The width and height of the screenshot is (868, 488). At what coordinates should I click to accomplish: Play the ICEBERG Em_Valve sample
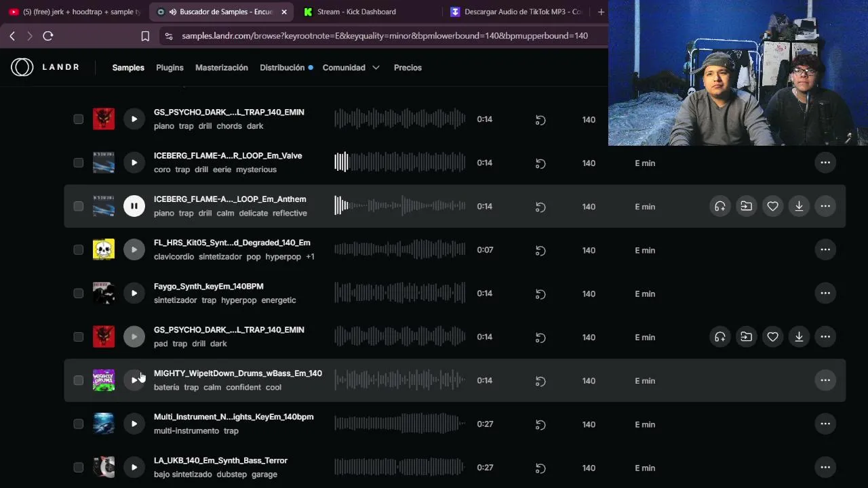134,163
